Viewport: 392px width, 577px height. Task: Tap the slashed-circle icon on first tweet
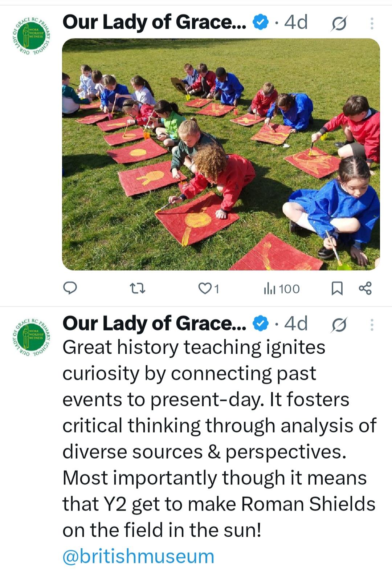click(339, 24)
